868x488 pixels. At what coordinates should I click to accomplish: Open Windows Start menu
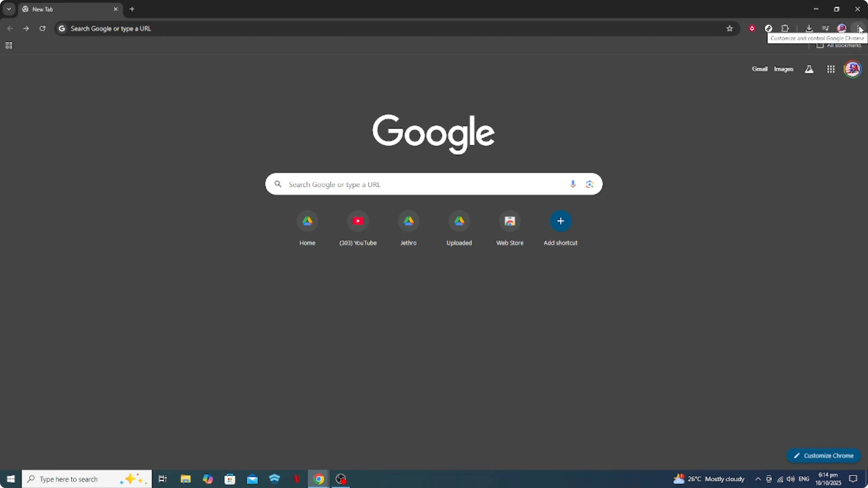(x=11, y=479)
